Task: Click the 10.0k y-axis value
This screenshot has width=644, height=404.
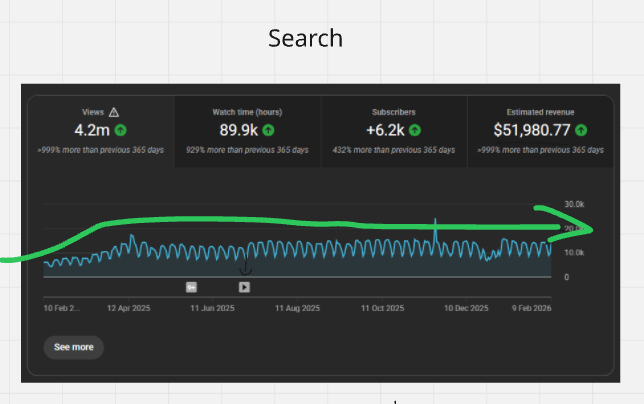Action: 574,253
